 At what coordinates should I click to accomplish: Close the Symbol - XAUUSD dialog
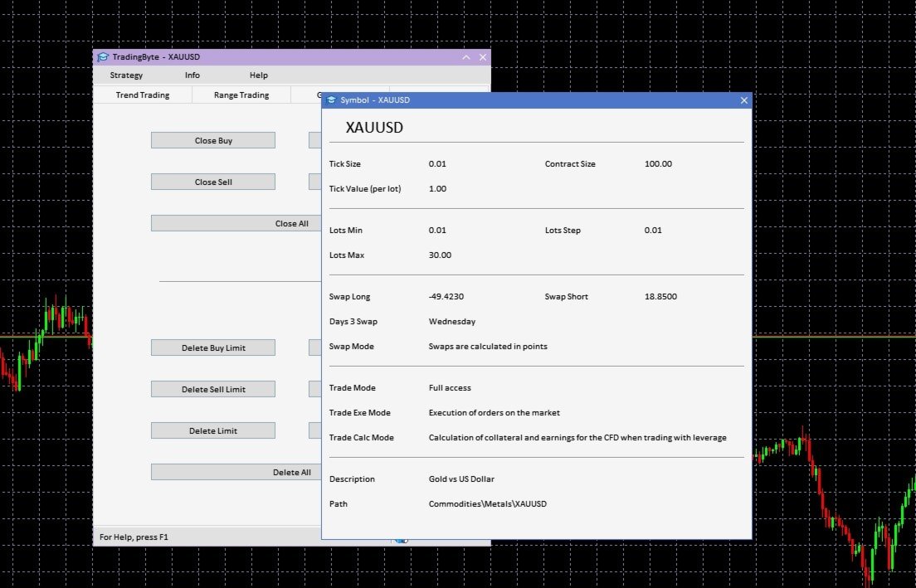pos(743,100)
